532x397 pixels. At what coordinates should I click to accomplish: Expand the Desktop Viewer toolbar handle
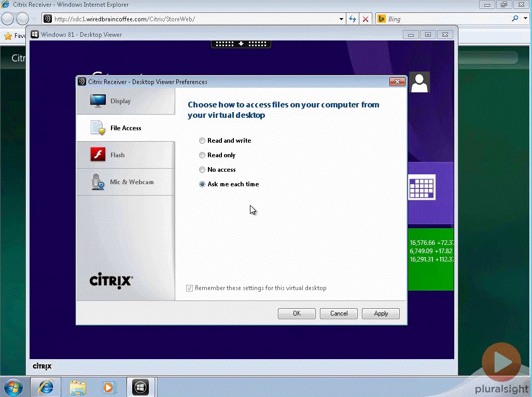click(x=241, y=44)
